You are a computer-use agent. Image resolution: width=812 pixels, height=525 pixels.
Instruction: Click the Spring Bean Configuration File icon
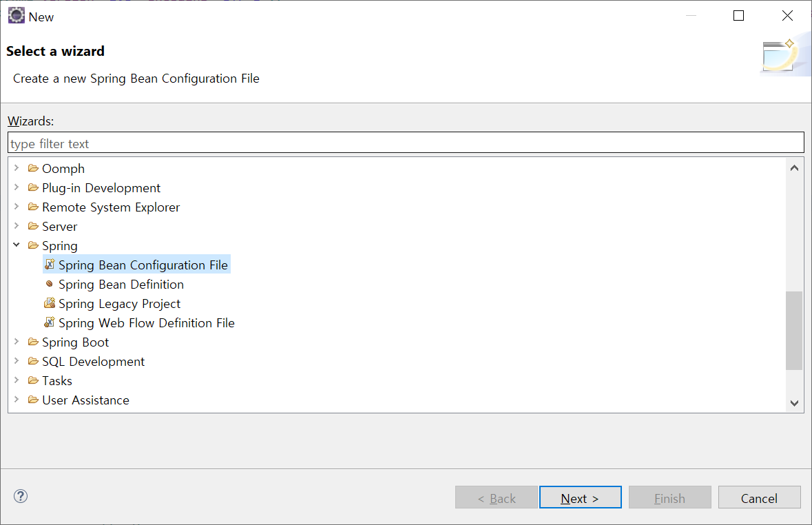50,265
